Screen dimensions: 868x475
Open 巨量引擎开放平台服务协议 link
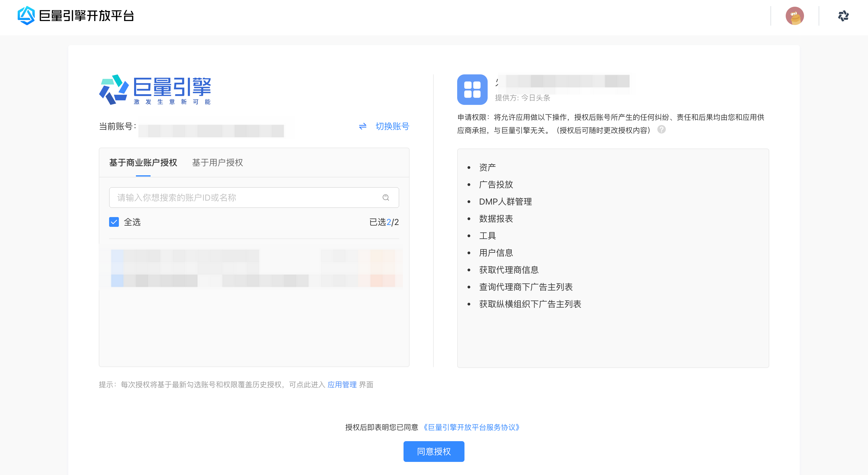click(x=471, y=427)
